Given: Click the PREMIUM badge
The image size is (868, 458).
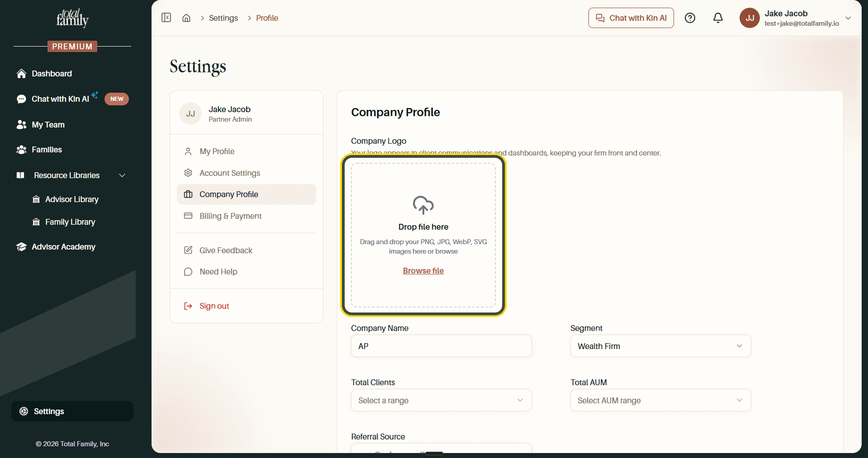Looking at the screenshot, I should [x=72, y=46].
